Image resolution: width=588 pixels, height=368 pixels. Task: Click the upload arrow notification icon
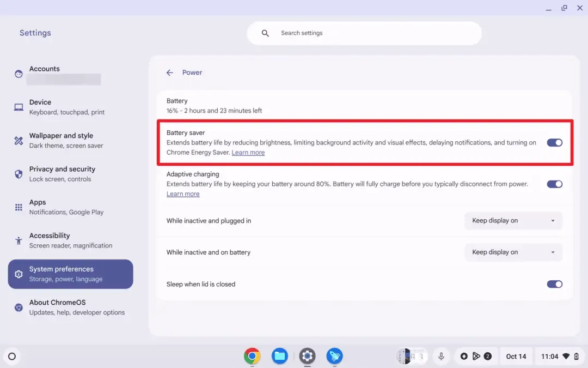click(464, 357)
